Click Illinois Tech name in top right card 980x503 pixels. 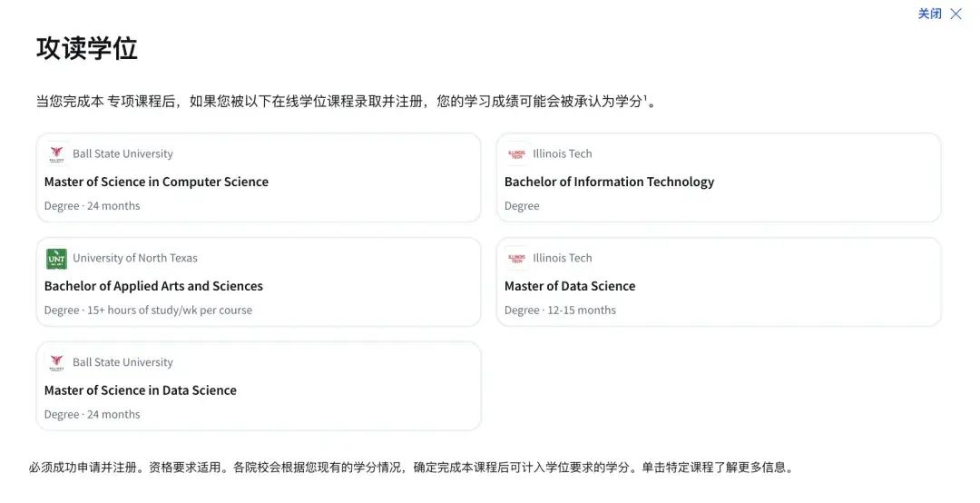tap(562, 154)
